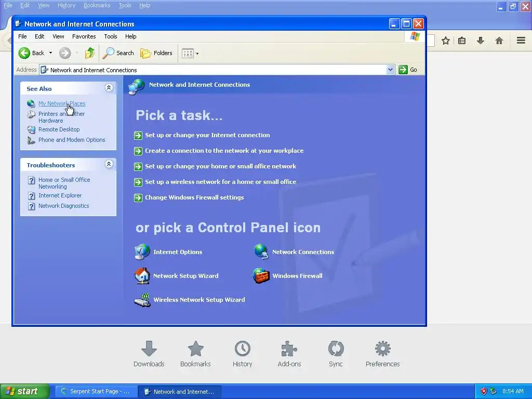The width and height of the screenshot is (532, 399).
Task: Open the Wireless Network Setup Wizard icon
Action: 142,300
